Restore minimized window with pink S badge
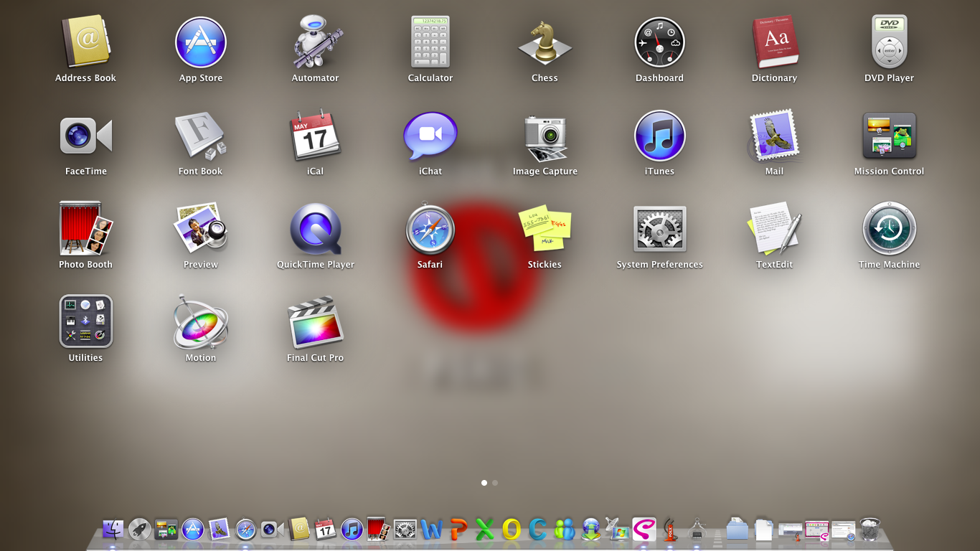The image size is (980, 551). point(816,530)
